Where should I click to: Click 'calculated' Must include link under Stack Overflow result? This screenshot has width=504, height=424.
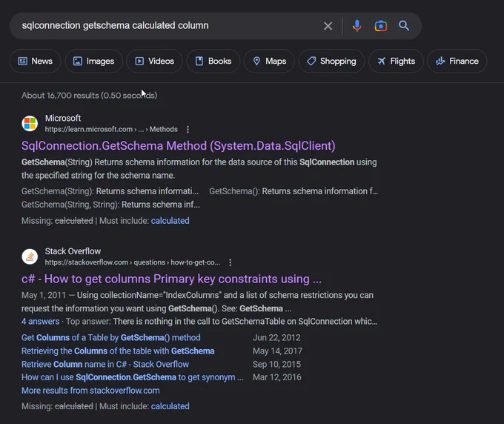(170, 406)
